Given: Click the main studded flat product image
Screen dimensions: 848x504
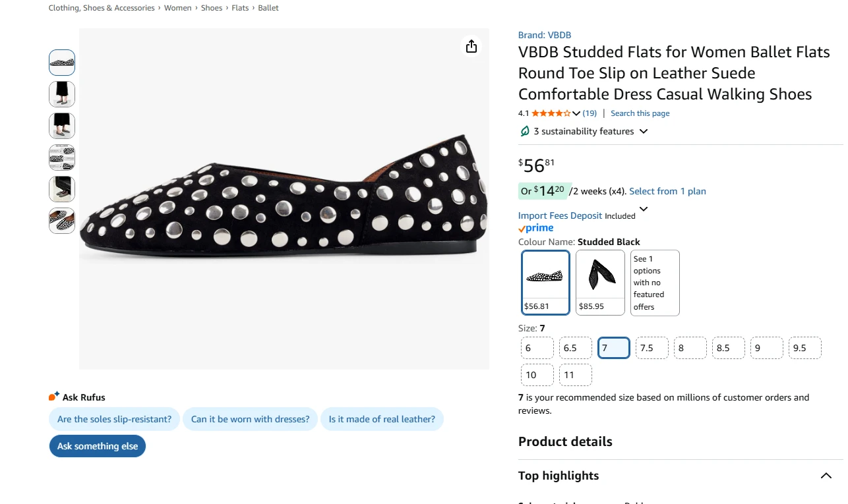Looking at the screenshot, I should (284, 199).
